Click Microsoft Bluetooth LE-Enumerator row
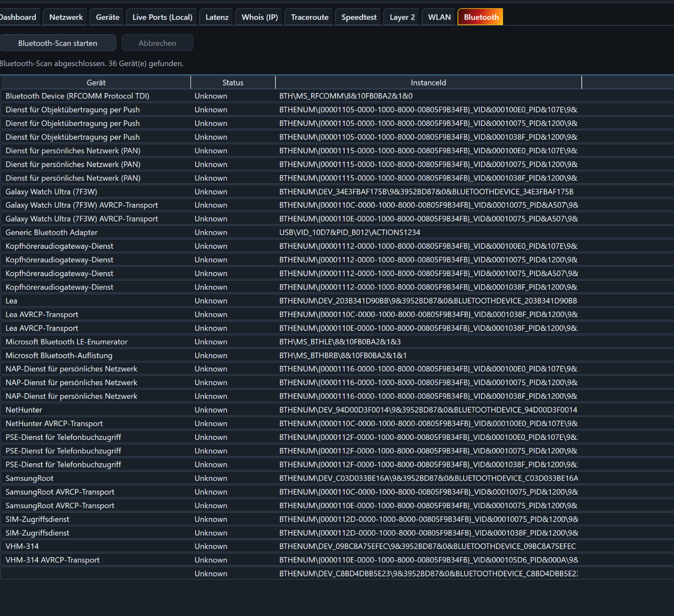The width and height of the screenshot is (674, 616). [x=337, y=341]
